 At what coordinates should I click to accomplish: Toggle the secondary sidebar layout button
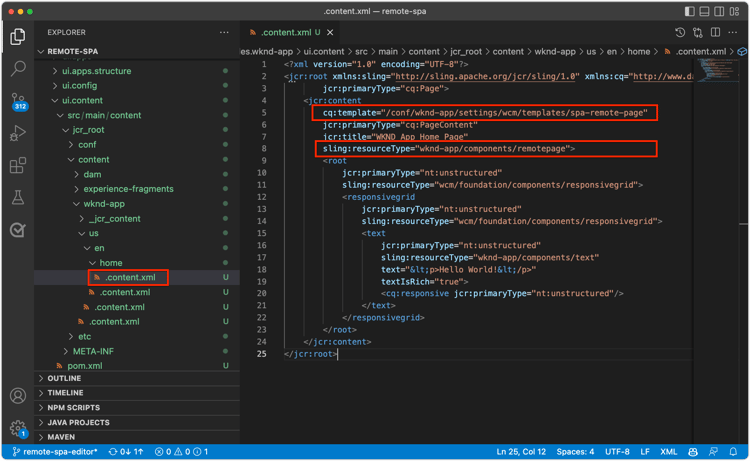(720, 11)
